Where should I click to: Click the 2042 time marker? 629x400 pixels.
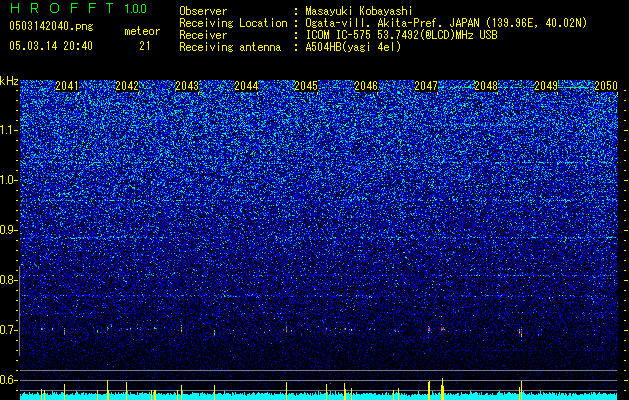pos(127,86)
